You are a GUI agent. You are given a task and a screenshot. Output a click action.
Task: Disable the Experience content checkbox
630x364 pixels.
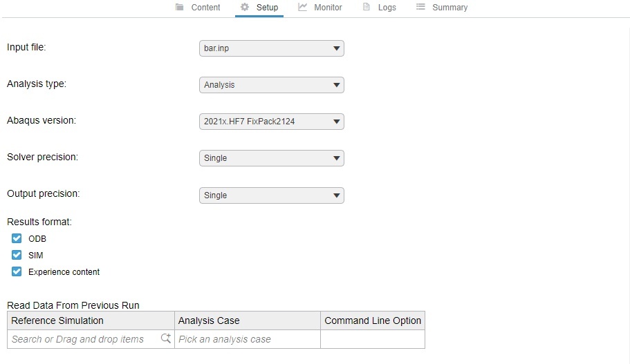17,272
